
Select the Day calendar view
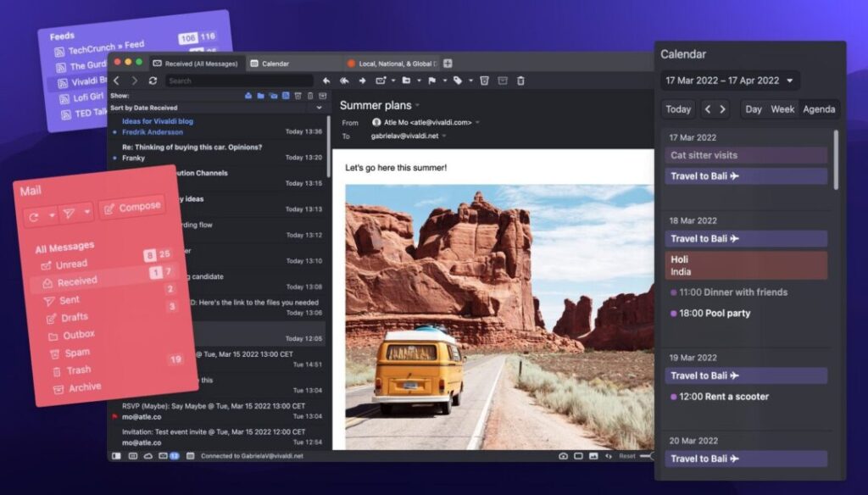click(x=754, y=109)
